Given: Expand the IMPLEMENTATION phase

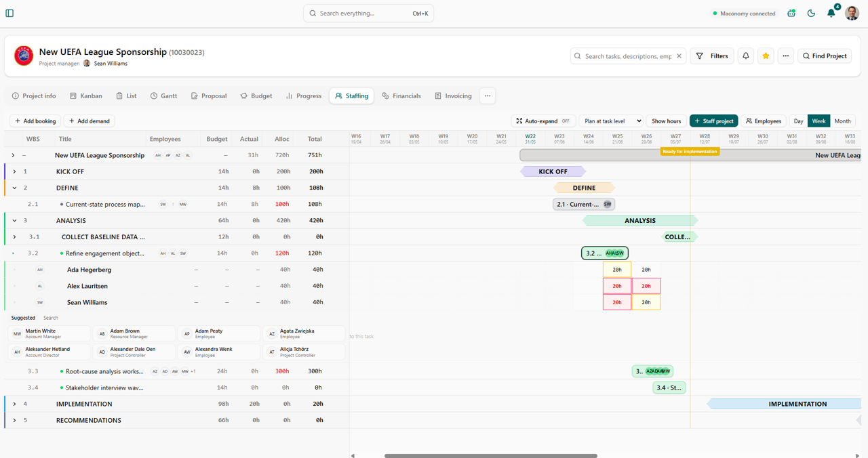Looking at the screenshot, I should tap(14, 404).
